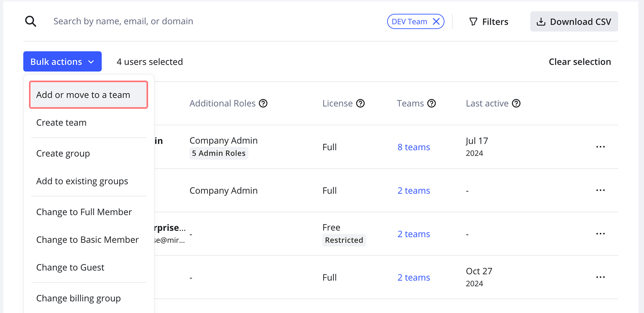Viewport: 644px width, 313px height.
Task: Show Additional Roles help tooltip icon
Action: [x=263, y=104]
